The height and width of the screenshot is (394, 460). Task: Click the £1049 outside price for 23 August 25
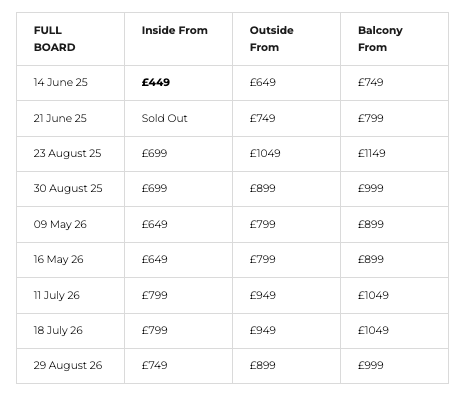[x=265, y=153]
